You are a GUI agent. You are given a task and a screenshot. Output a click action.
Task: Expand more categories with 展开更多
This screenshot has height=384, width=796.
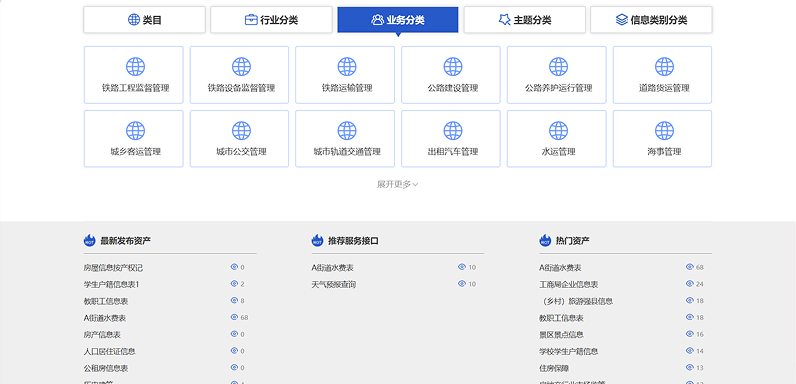pos(397,184)
